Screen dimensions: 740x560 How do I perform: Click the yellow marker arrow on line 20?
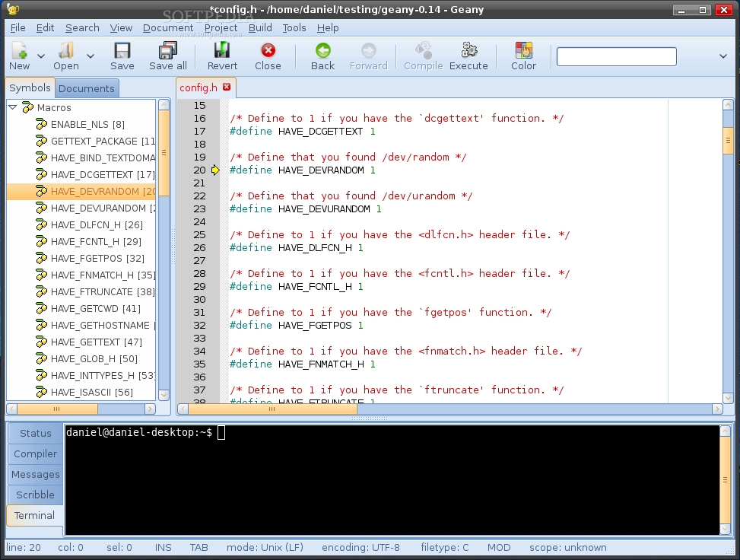click(x=215, y=170)
